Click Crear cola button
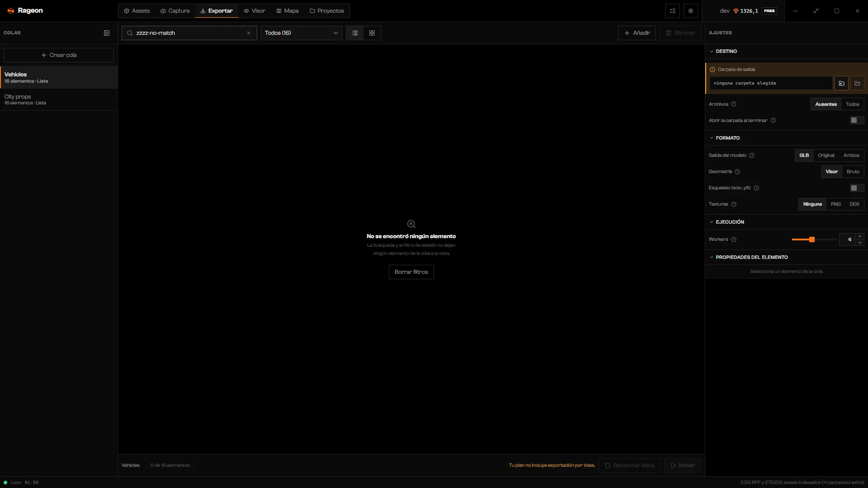The image size is (868, 488). [x=59, y=55]
